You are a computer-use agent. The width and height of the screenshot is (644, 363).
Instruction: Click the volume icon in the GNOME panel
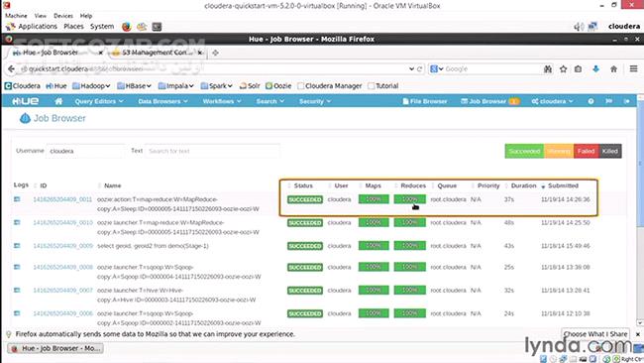(x=579, y=27)
